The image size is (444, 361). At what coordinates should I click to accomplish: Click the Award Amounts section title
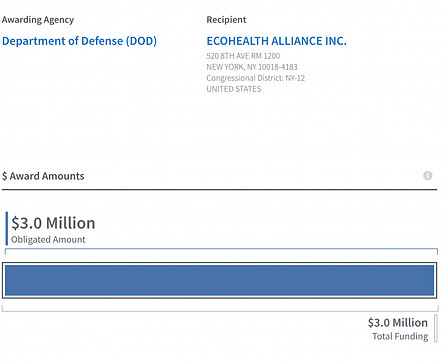47,176
